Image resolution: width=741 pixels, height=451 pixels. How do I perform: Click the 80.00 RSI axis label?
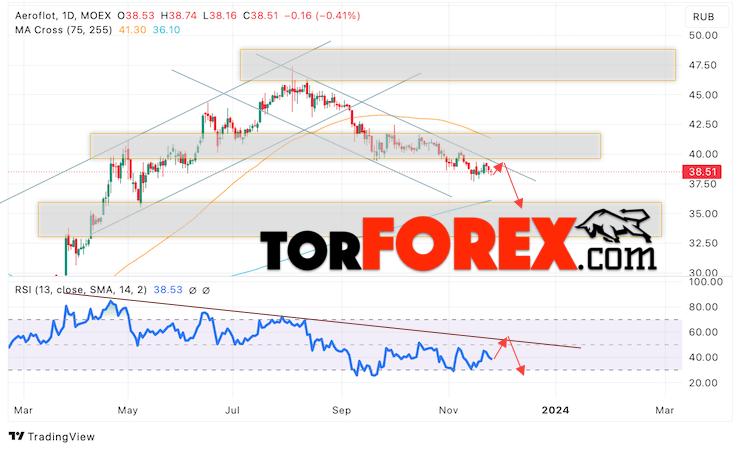point(703,307)
